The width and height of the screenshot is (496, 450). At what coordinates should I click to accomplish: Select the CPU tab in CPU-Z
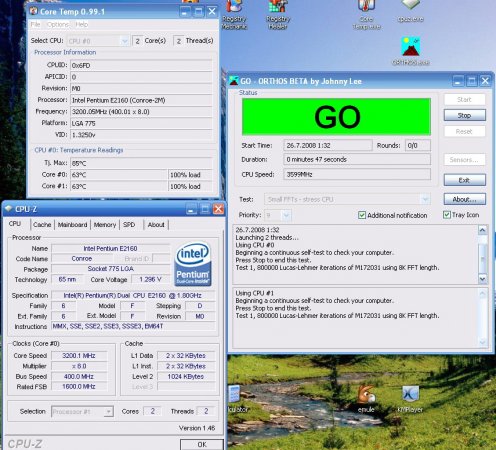(15, 224)
